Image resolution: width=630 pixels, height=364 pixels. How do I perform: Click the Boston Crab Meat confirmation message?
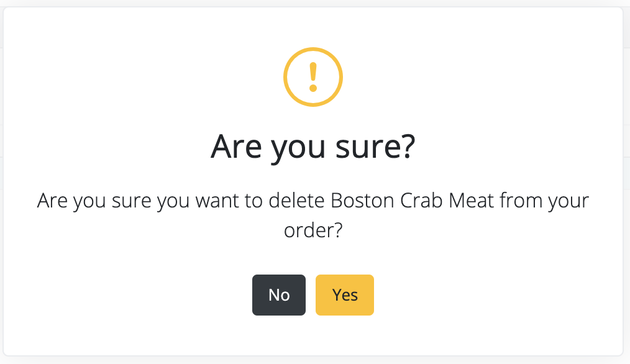(313, 215)
